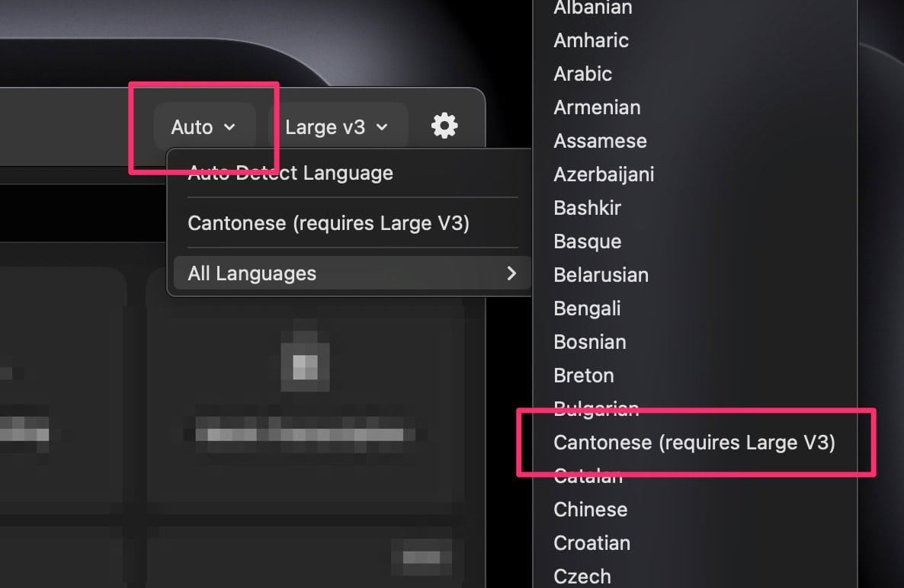Select Cantonese in the All Languages list
The width and height of the screenshot is (904, 588).
coord(694,443)
